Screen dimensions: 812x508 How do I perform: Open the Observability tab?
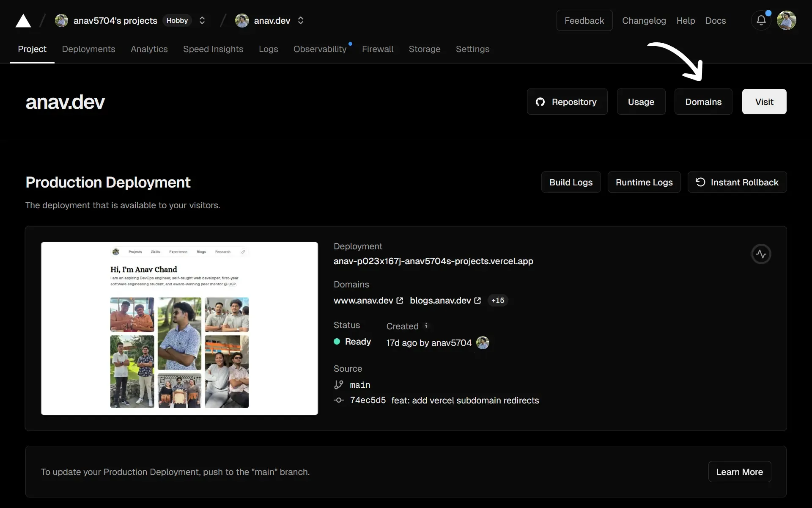click(319, 49)
